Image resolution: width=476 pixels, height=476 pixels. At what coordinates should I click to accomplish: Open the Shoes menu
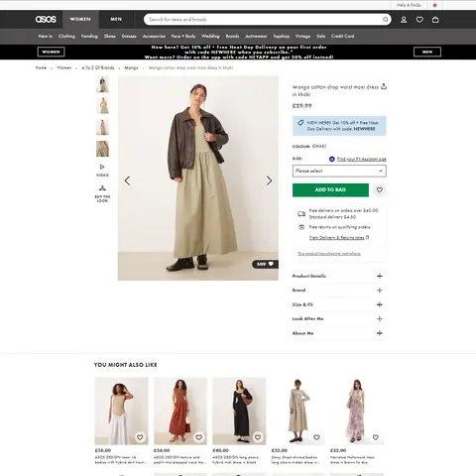(x=110, y=36)
